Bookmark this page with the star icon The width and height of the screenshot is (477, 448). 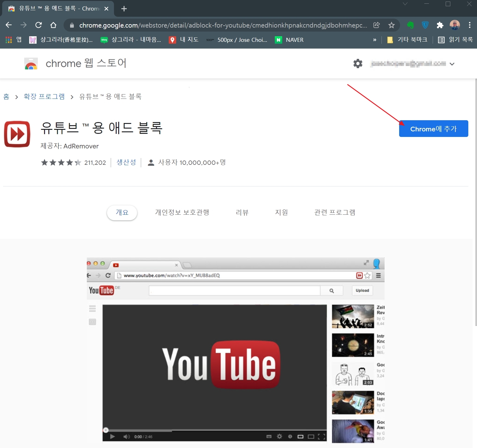pos(391,25)
